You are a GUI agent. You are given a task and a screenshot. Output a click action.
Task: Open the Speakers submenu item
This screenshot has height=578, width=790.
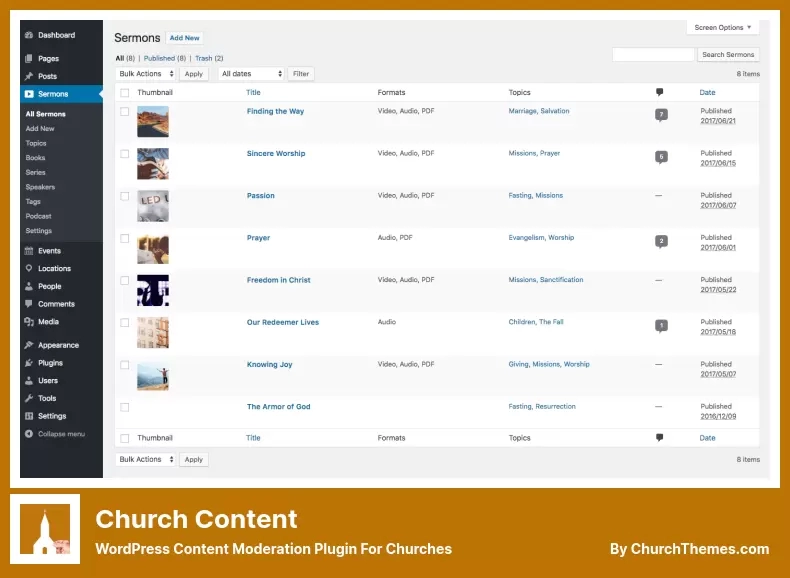pos(40,187)
